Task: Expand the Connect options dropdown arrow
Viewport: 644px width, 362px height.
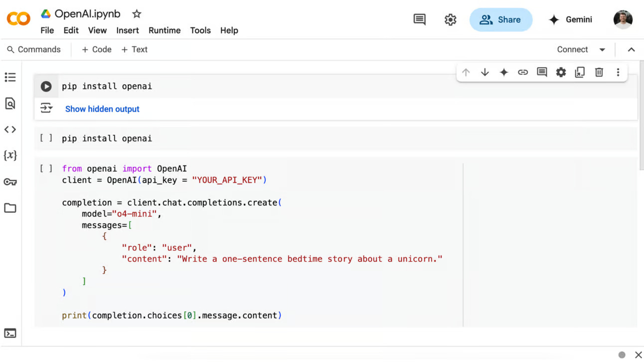Action: (x=602, y=50)
